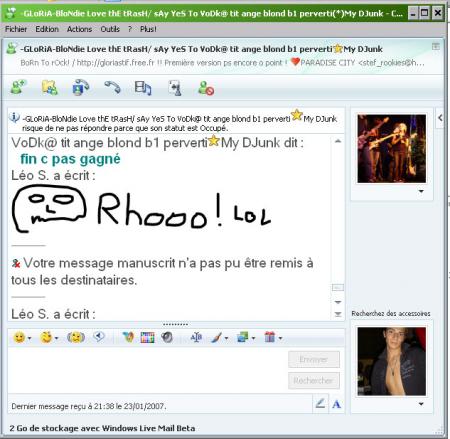Open the gloriastif.free.fr link in status message
Screen dimensions: 450x439
point(115,63)
